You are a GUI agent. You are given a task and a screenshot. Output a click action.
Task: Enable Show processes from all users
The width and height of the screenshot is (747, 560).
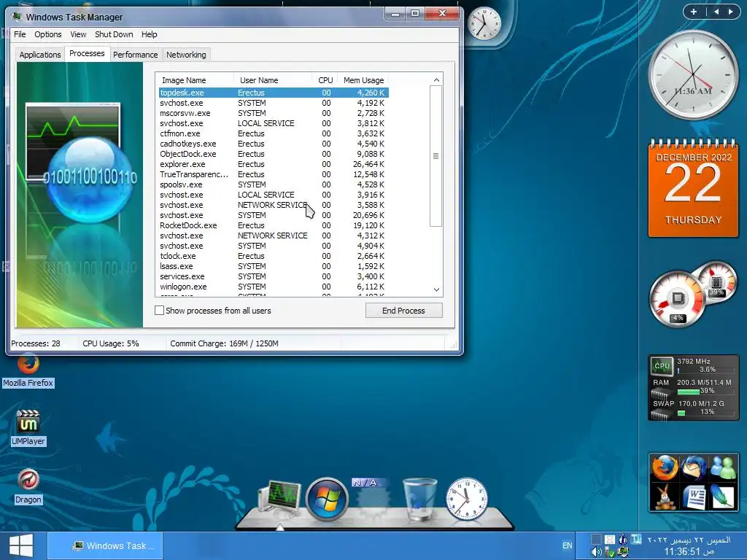[x=159, y=311]
